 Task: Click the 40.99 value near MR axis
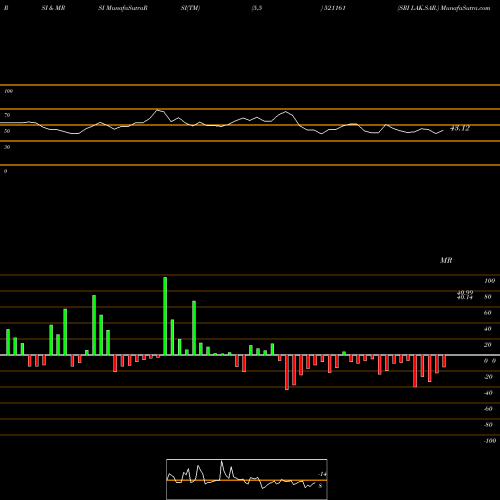(x=465, y=292)
